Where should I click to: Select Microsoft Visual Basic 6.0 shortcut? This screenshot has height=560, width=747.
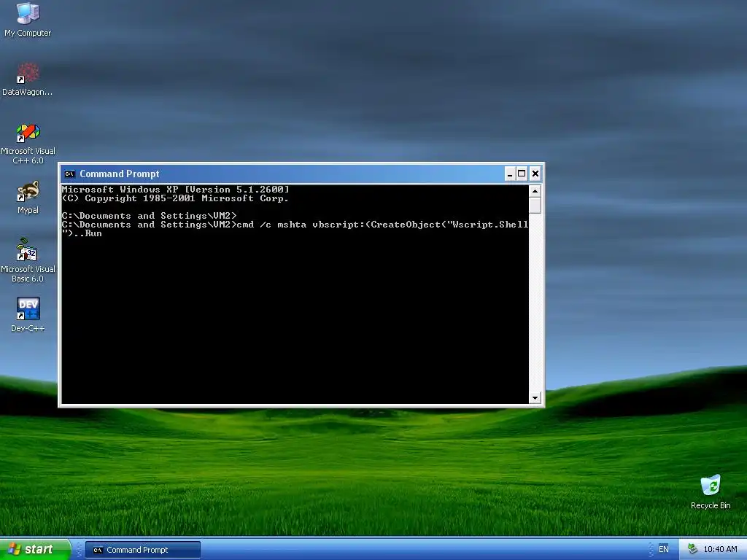pyautogui.click(x=28, y=260)
